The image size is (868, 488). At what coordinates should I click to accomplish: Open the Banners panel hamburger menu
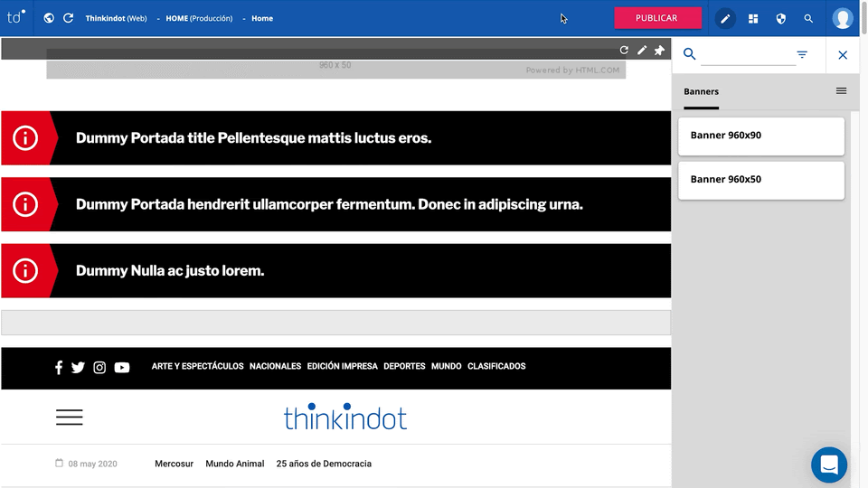click(x=841, y=91)
